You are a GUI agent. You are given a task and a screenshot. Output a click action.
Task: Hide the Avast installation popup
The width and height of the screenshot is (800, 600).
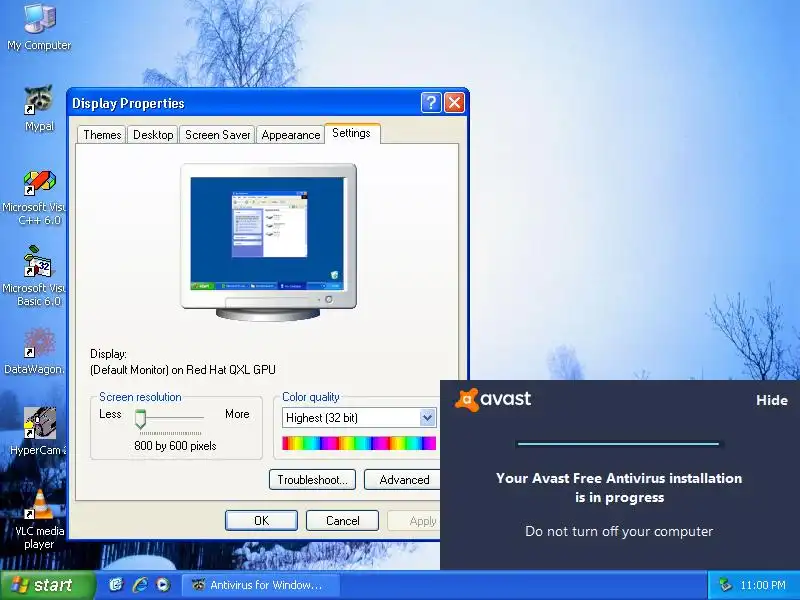(x=771, y=400)
